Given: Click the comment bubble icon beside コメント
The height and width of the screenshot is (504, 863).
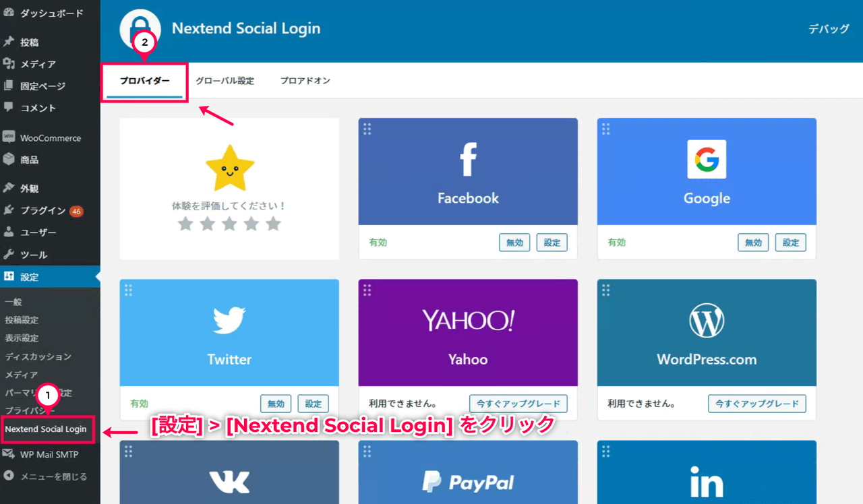Looking at the screenshot, I should (x=9, y=107).
